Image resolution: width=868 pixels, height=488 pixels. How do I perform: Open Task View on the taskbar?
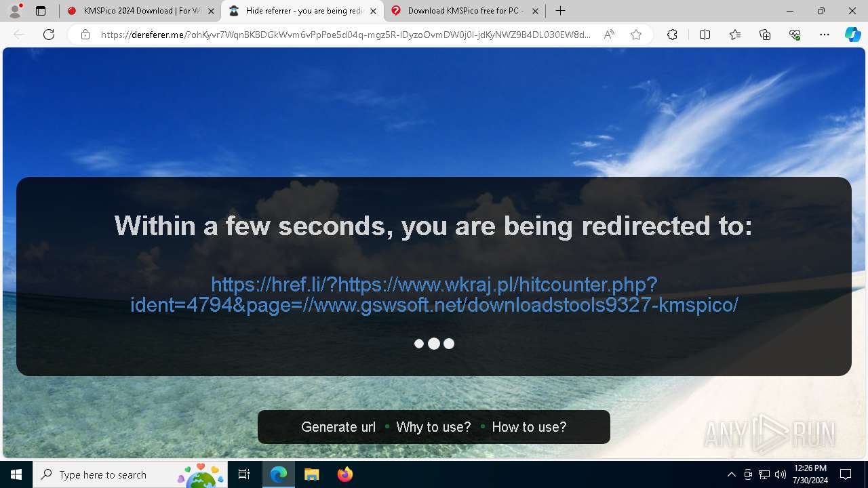[x=244, y=474]
